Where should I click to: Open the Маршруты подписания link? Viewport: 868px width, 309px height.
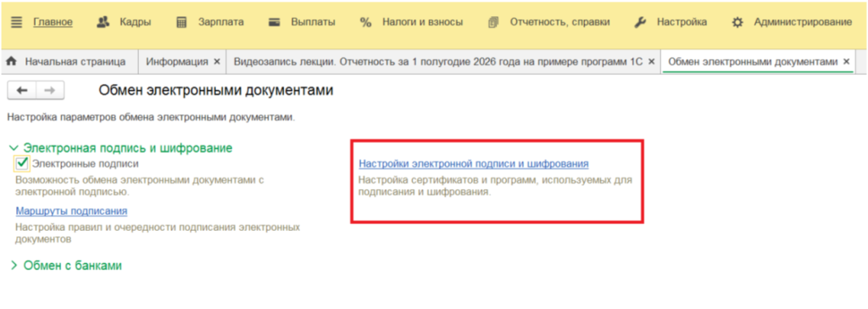71,211
